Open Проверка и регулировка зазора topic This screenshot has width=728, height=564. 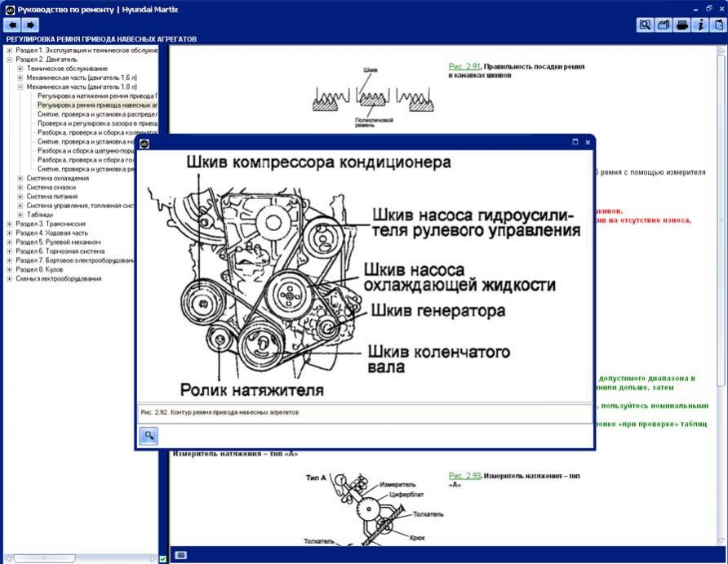[97, 123]
